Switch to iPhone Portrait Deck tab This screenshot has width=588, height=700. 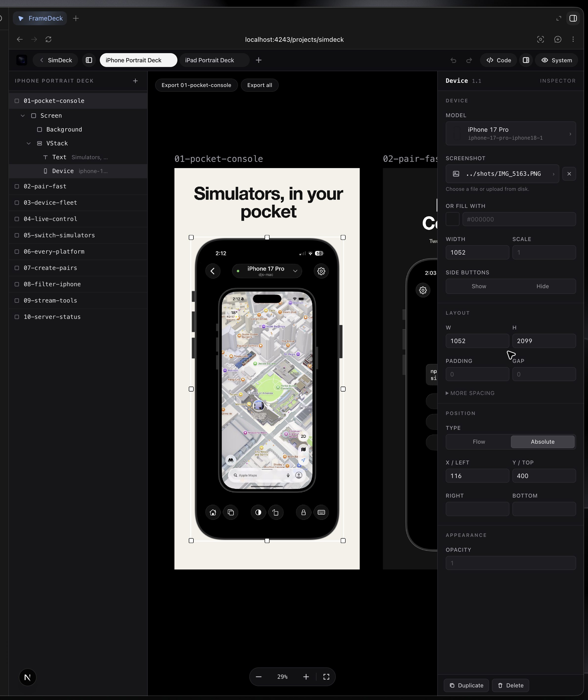138,60
